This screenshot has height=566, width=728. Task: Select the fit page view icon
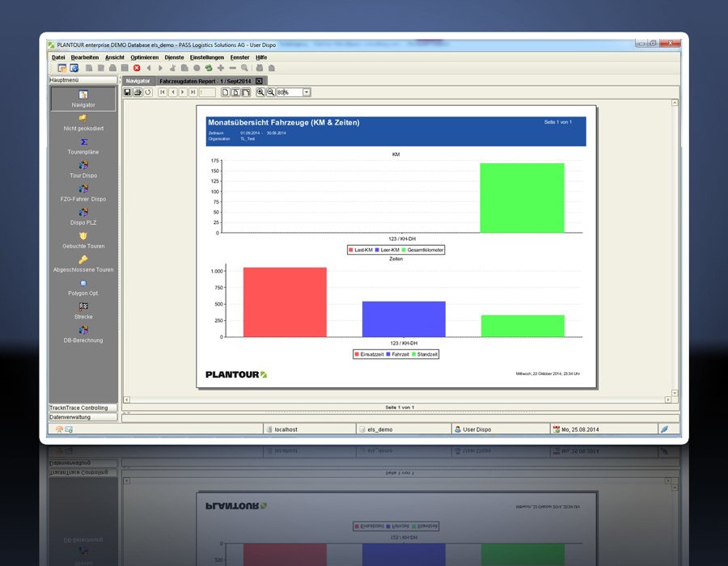[x=236, y=92]
